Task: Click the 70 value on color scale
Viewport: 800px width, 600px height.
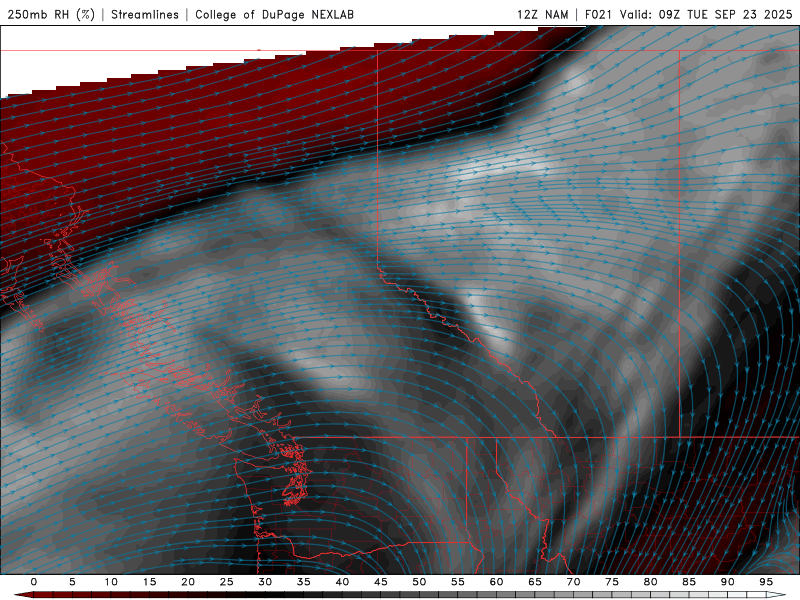Action: 573,582
